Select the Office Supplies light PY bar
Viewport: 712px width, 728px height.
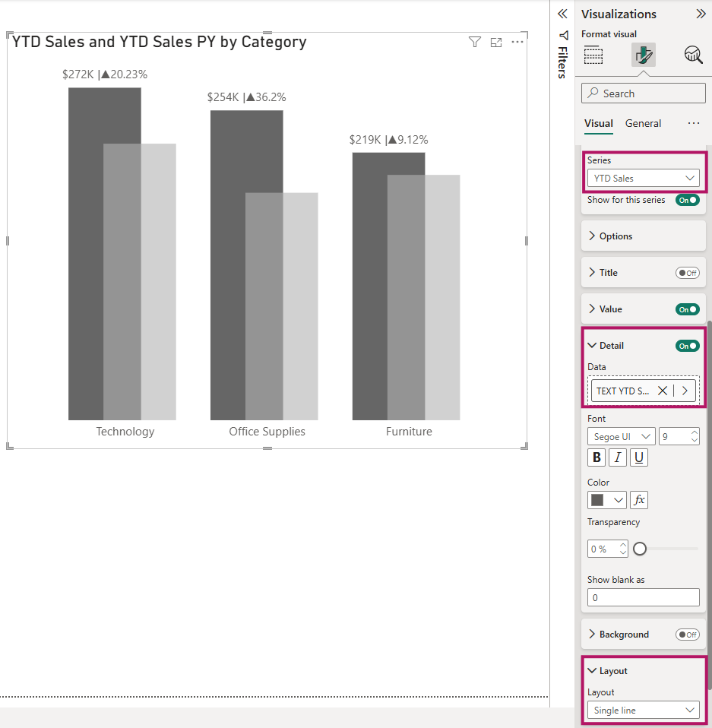300,306
